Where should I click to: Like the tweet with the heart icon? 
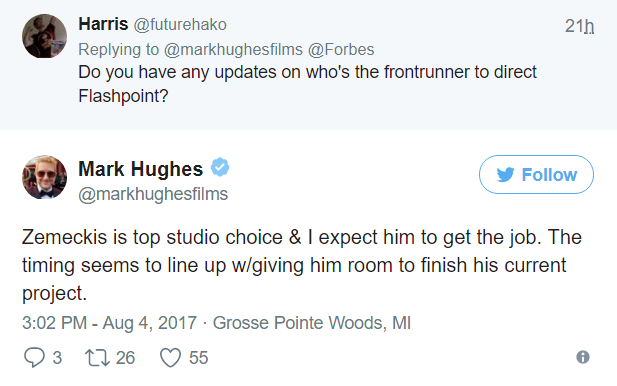[170, 358]
